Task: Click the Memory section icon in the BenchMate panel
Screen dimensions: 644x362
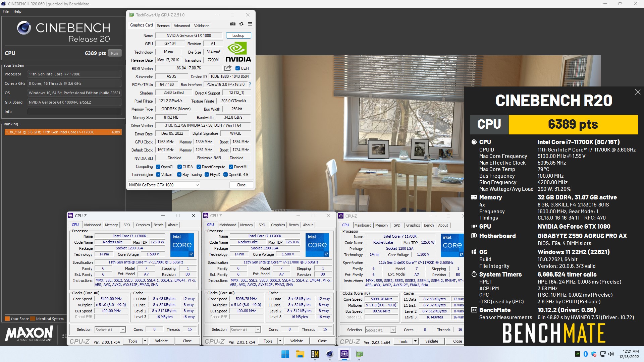Action: pyautogui.click(x=474, y=197)
